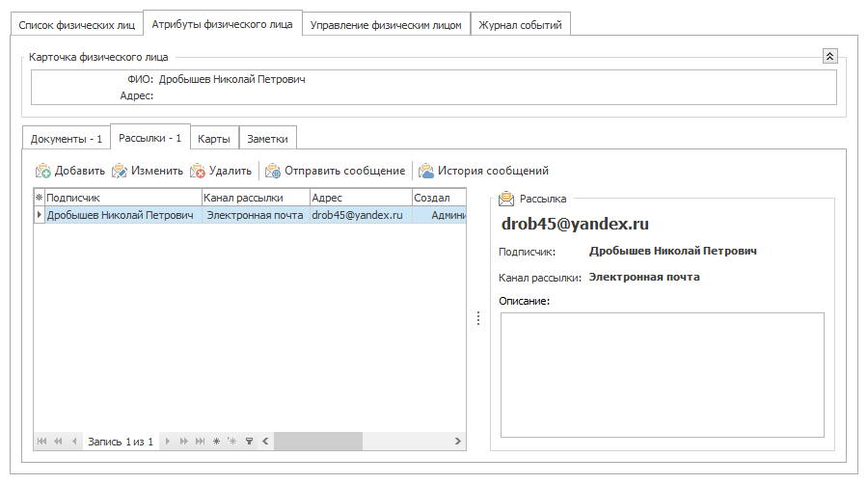The width and height of the screenshot is (868, 484).
Task: Open the Журнал событий tab
Action: pos(521,25)
